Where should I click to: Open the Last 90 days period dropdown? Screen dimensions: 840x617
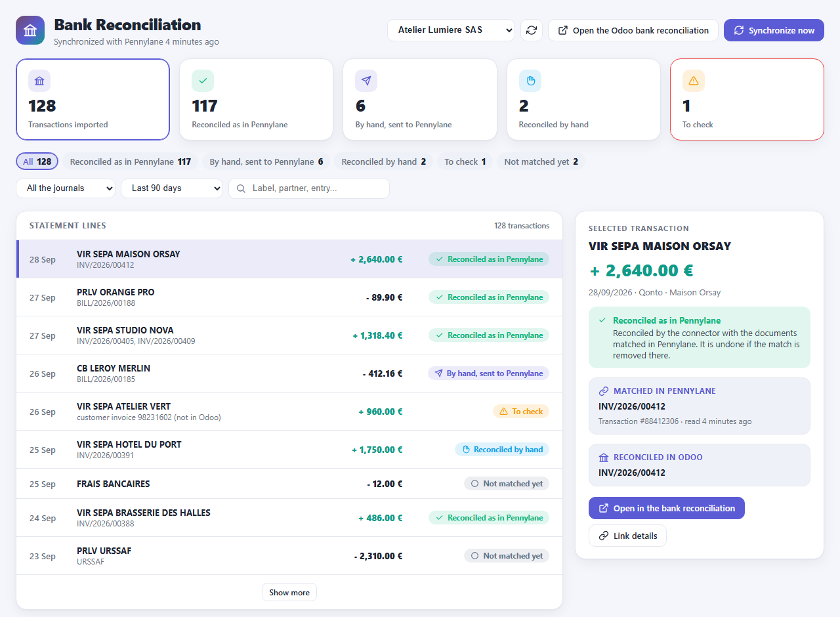(172, 188)
